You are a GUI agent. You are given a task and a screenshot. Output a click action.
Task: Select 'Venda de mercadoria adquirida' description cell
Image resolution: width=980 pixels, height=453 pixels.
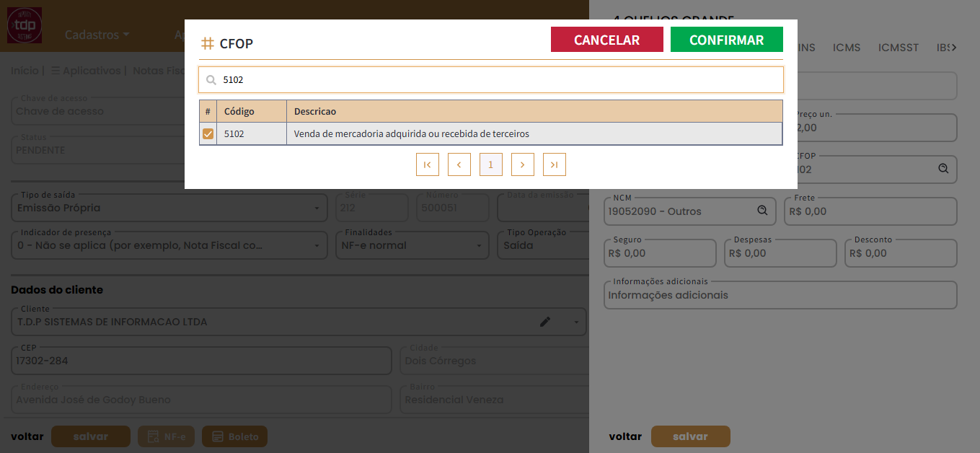534,133
